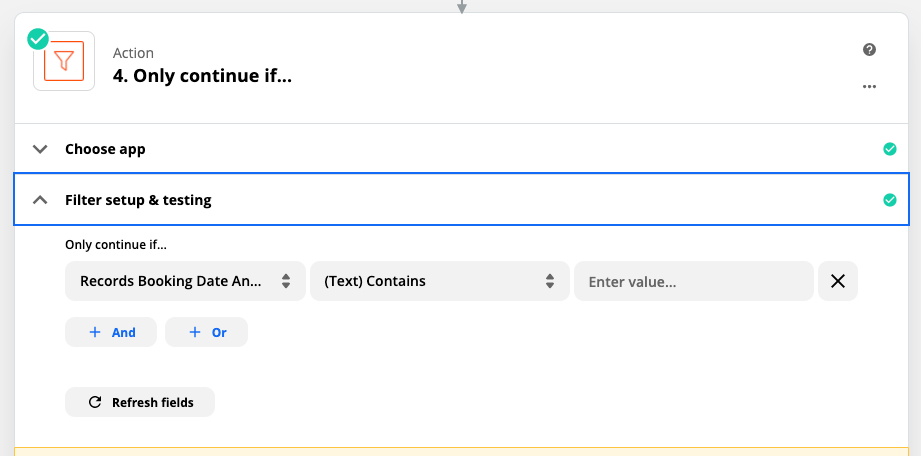This screenshot has height=456, width=921.
Task: Open the help question mark icon
Action: [x=869, y=50]
